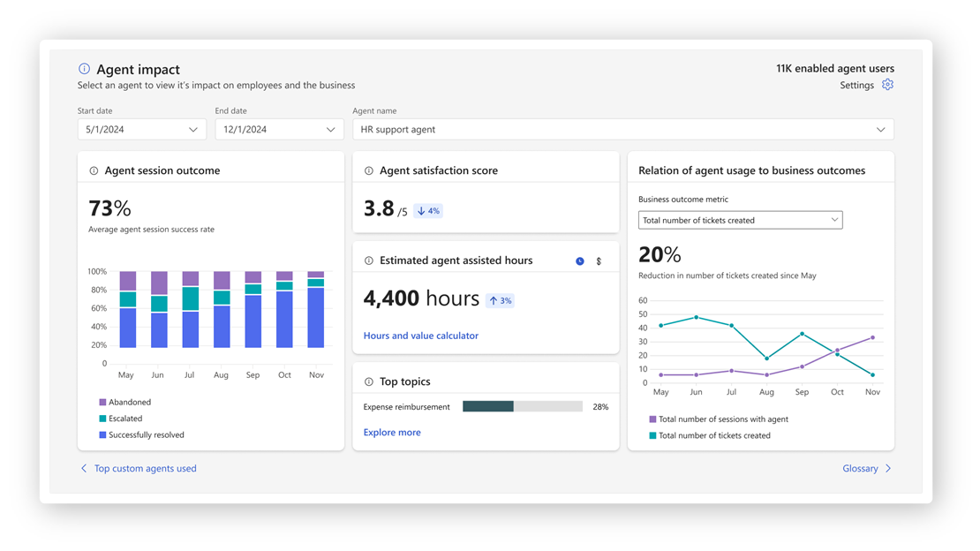Open the HR support agent name dropdown
Viewport: 980px width, 551px height.
coord(620,129)
